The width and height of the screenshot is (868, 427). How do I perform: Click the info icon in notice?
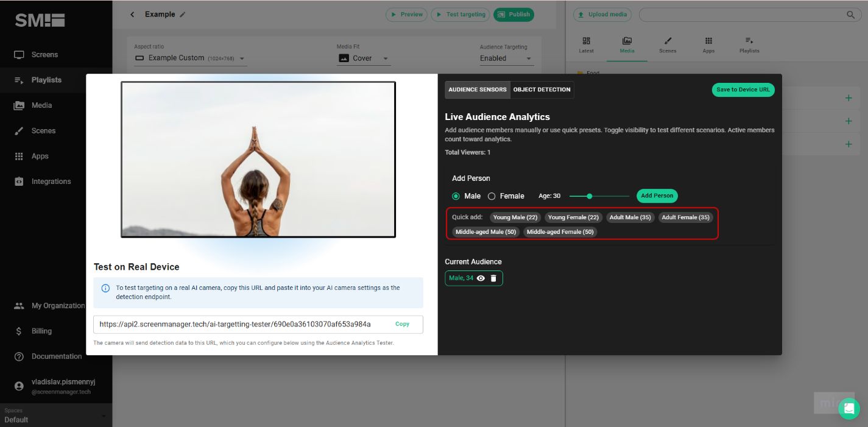coord(105,288)
